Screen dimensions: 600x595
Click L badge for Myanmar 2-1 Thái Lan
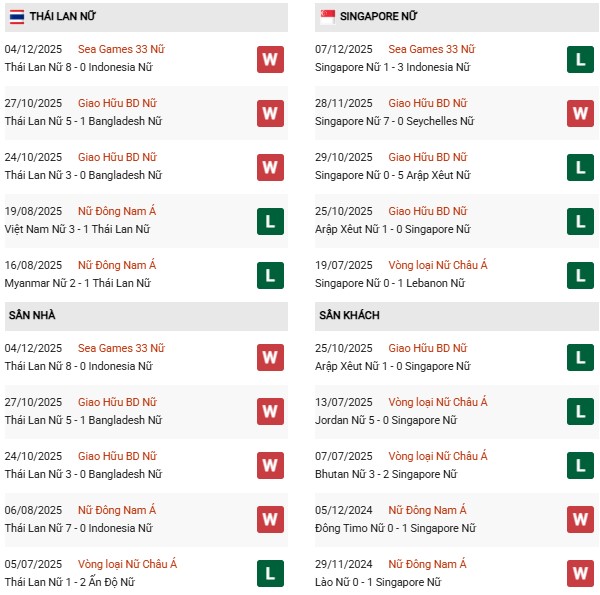(x=269, y=275)
